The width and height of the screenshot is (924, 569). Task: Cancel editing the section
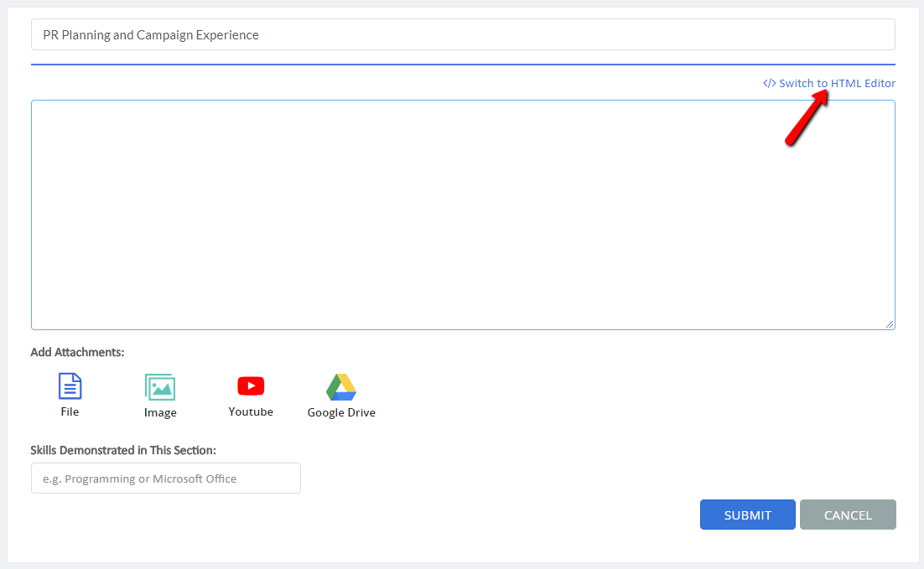pyautogui.click(x=848, y=515)
